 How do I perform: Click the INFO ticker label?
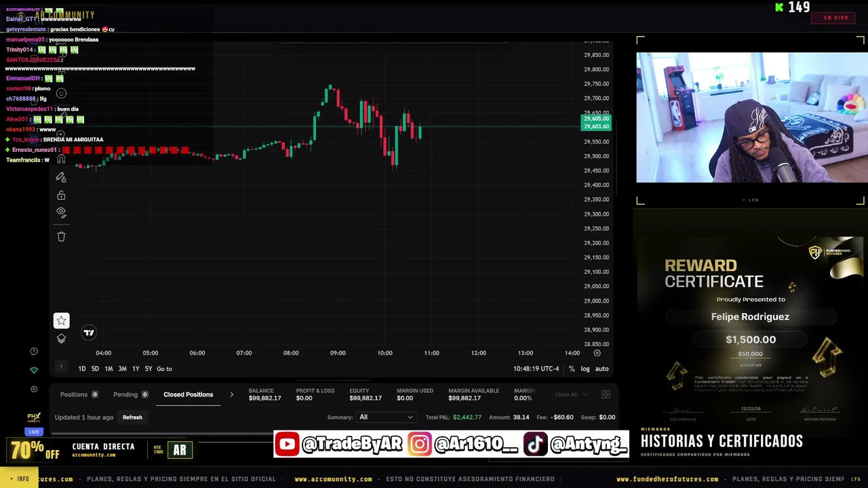(x=19, y=479)
